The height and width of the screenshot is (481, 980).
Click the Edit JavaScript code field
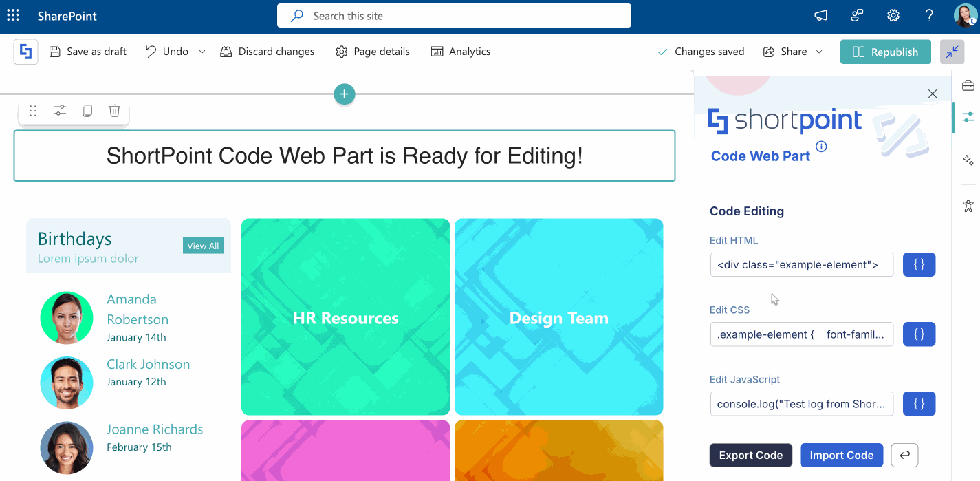coord(802,404)
